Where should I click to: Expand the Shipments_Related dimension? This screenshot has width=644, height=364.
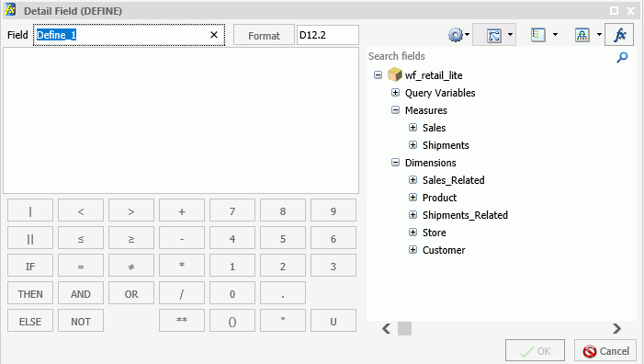(x=412, y=214)
